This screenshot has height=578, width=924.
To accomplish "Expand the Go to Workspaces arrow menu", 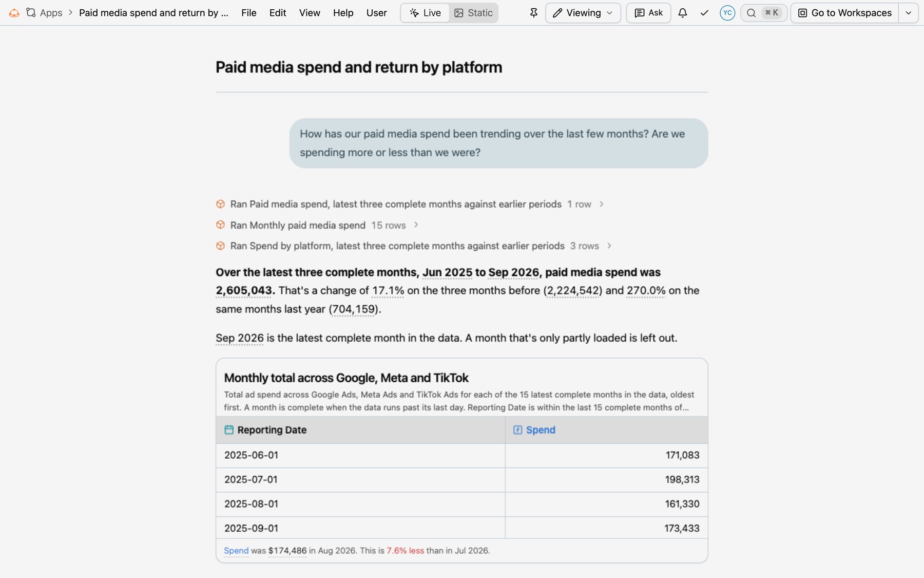I will 909,13.
